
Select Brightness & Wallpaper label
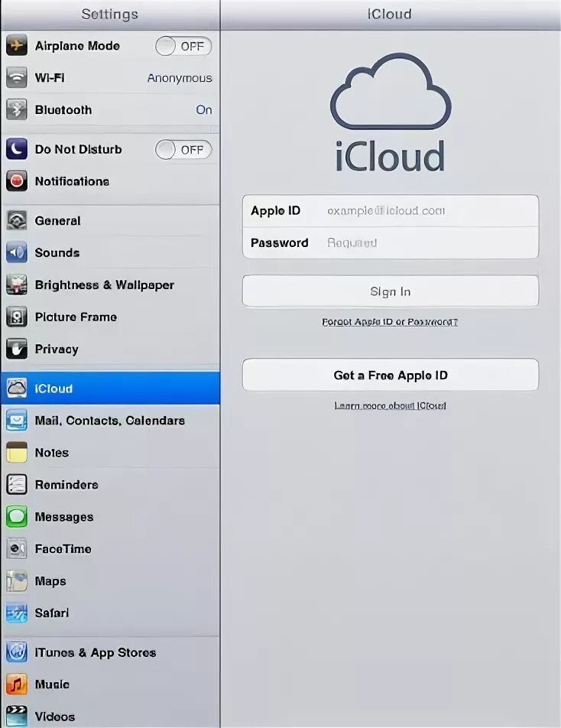pyautogui.click(x=105, y=285)
